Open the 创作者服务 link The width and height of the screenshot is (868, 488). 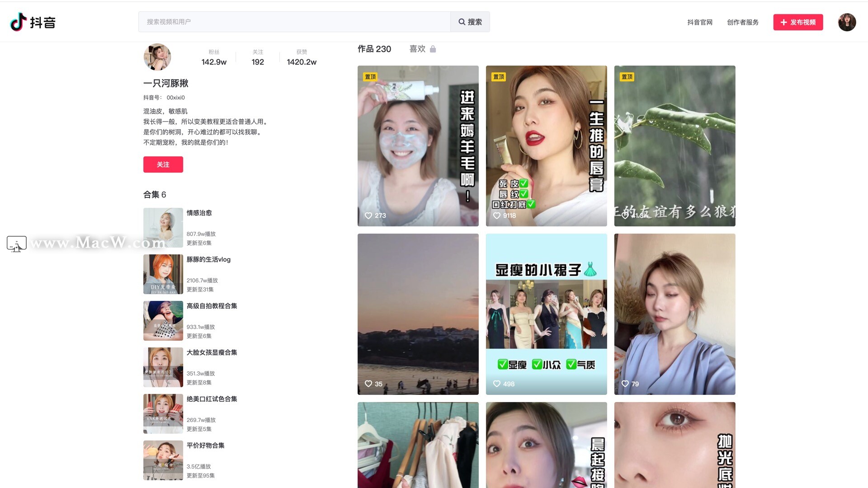click(742, 22)
